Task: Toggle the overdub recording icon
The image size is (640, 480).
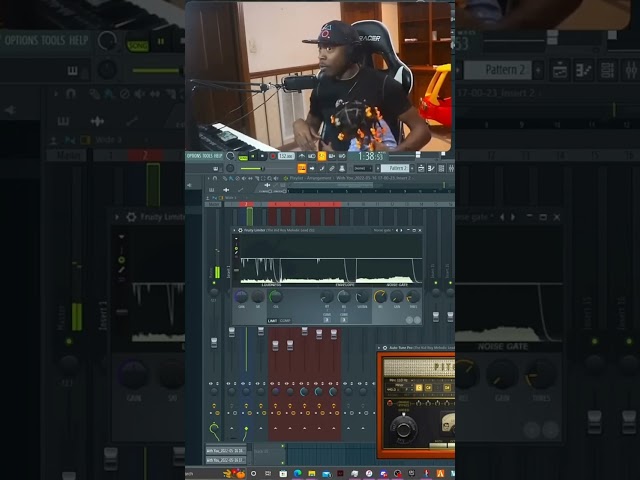Action: point(332,156)
